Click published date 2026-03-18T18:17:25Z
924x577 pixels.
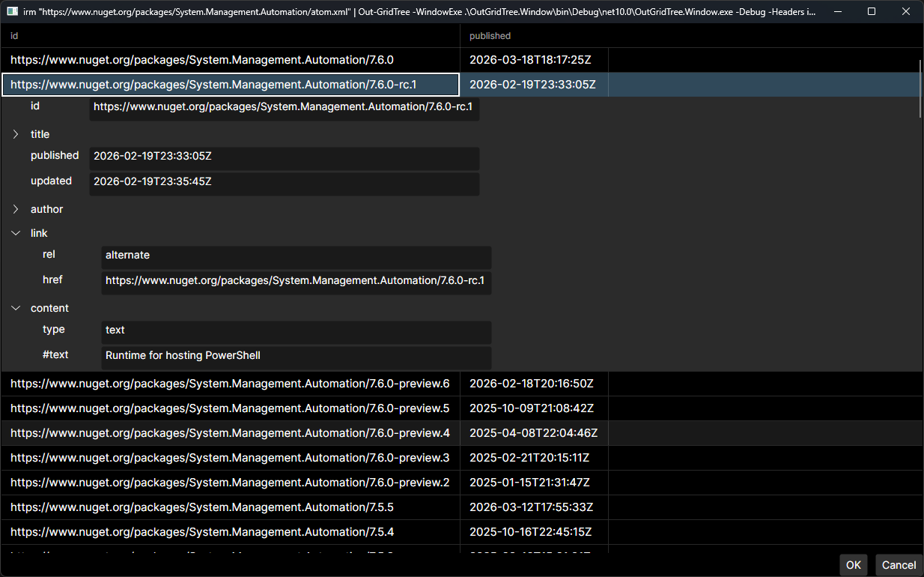[530, 60]
